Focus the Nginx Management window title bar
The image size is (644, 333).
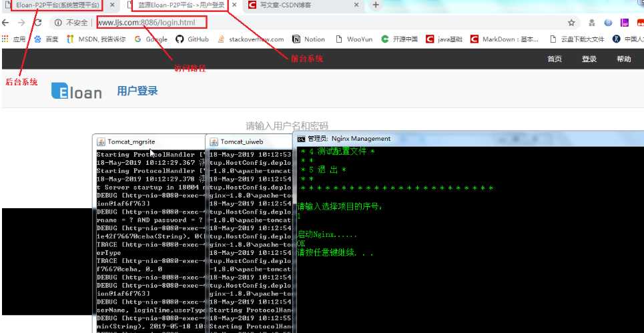[x=468, y=139]
